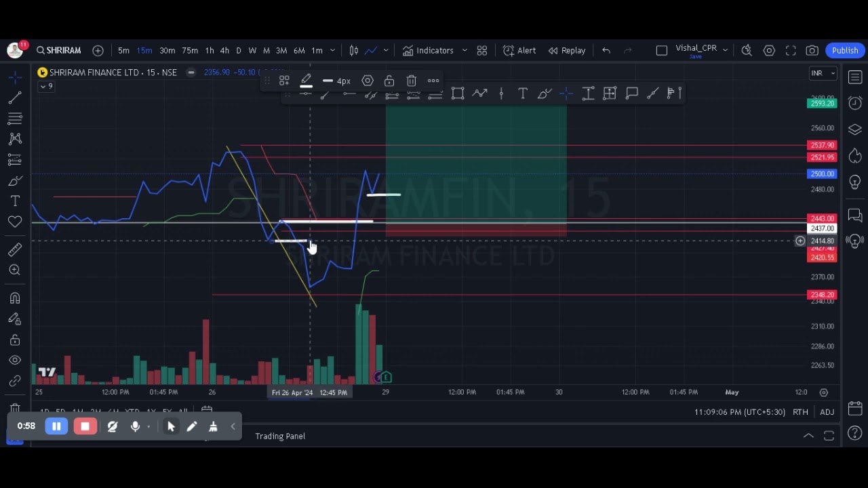
Task: Add symbol to compare with plus icon
Action: [x=98, y=50]
